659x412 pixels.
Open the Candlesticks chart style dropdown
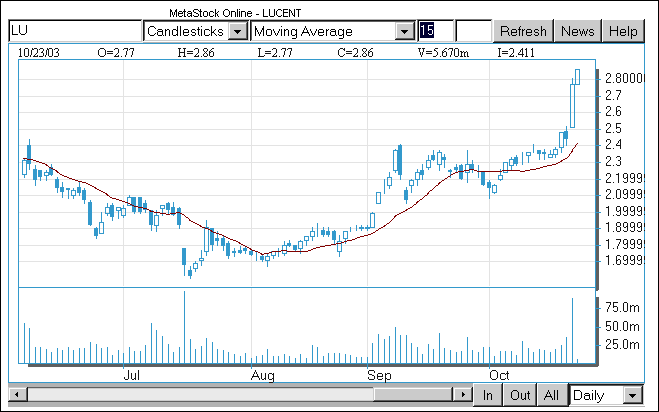point(237,32)
